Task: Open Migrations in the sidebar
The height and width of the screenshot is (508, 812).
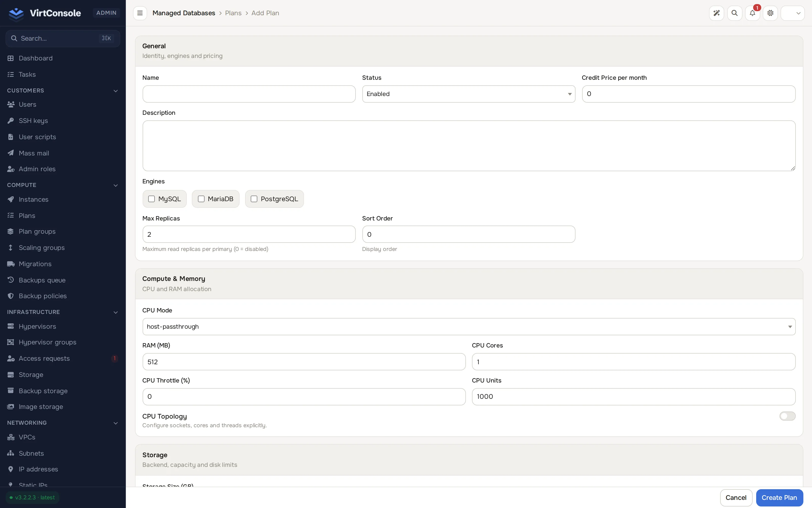Action: pos(63,264)
